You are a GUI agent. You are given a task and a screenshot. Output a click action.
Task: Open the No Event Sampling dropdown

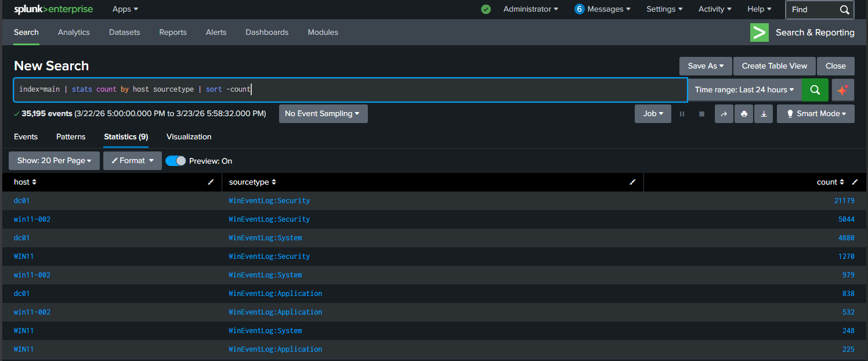[x=323, y=114]
